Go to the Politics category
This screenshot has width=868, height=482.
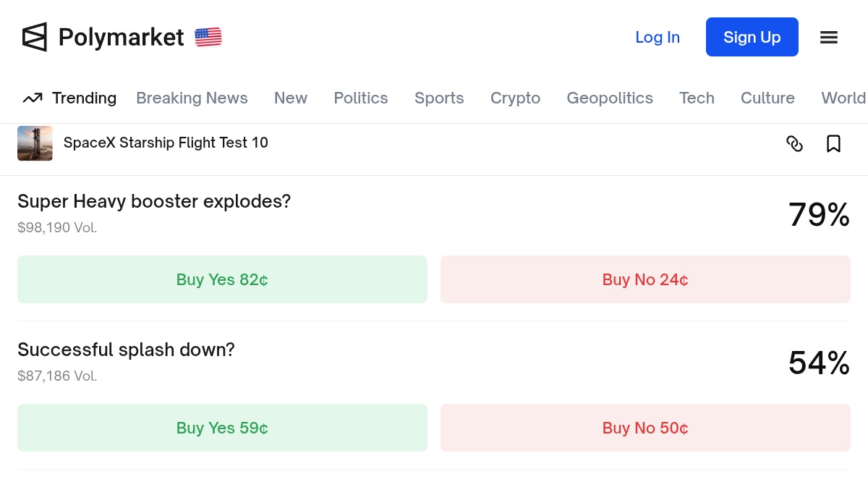(x=360, y=98)
